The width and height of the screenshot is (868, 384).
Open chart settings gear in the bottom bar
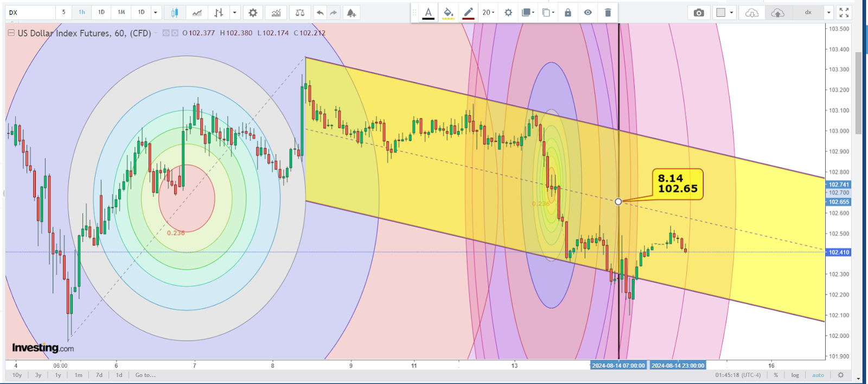tap(841, 375)
